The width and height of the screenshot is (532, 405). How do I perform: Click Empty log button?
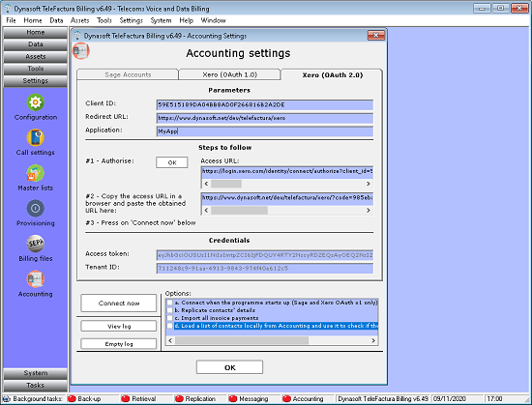[x=119, y=344]
